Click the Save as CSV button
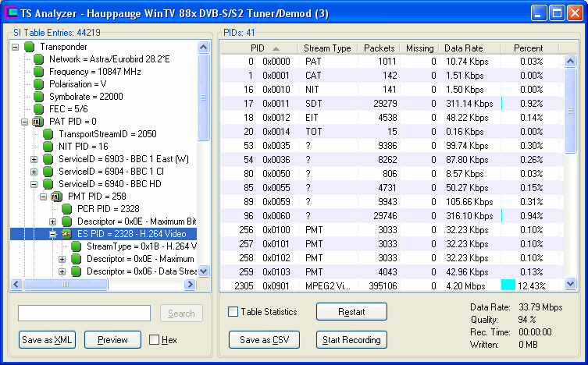 (x=264, y=340)
